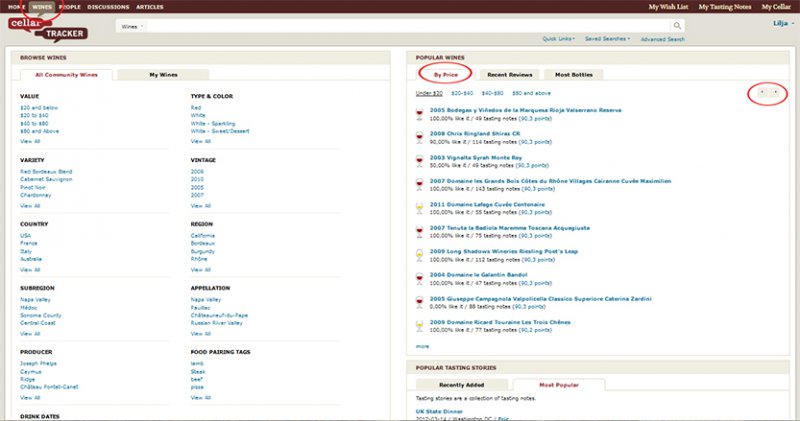Open the UK State Dinner tasting story

point(439,411)
